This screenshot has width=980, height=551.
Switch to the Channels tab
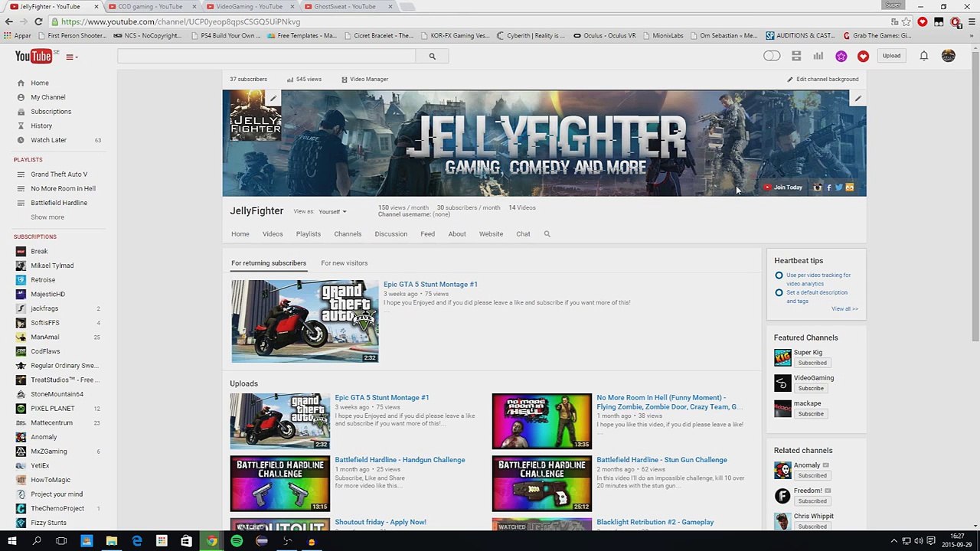(348, 234)
